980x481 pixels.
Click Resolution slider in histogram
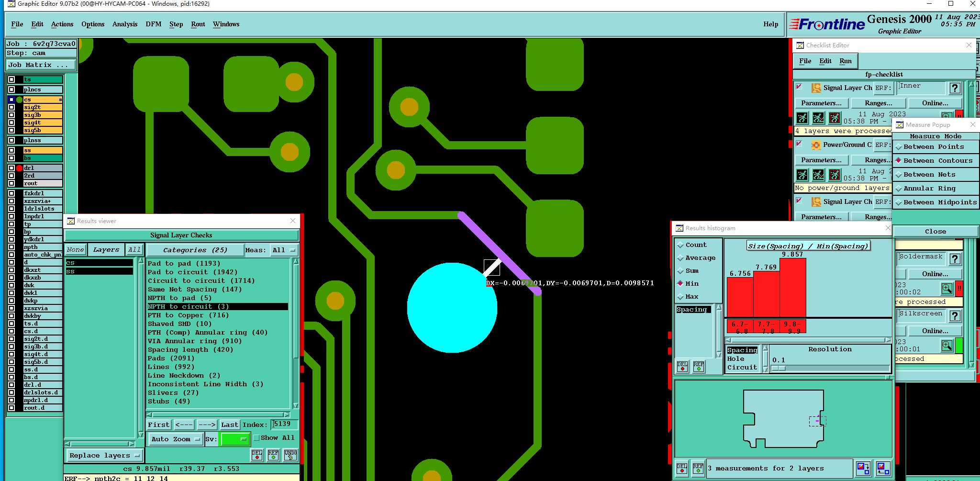[x=830, y=368]
